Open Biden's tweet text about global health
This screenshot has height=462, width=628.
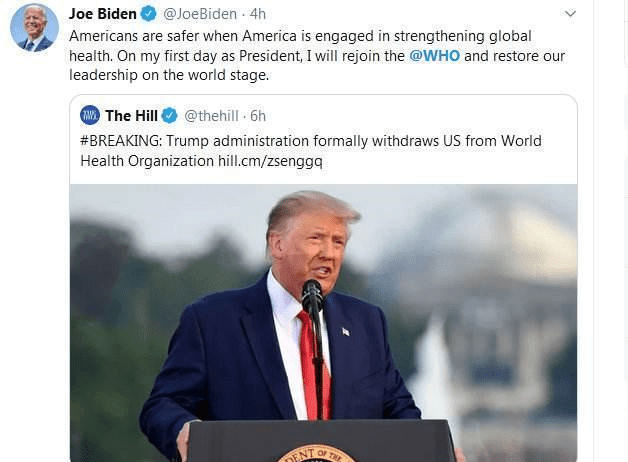pos(317,56)
